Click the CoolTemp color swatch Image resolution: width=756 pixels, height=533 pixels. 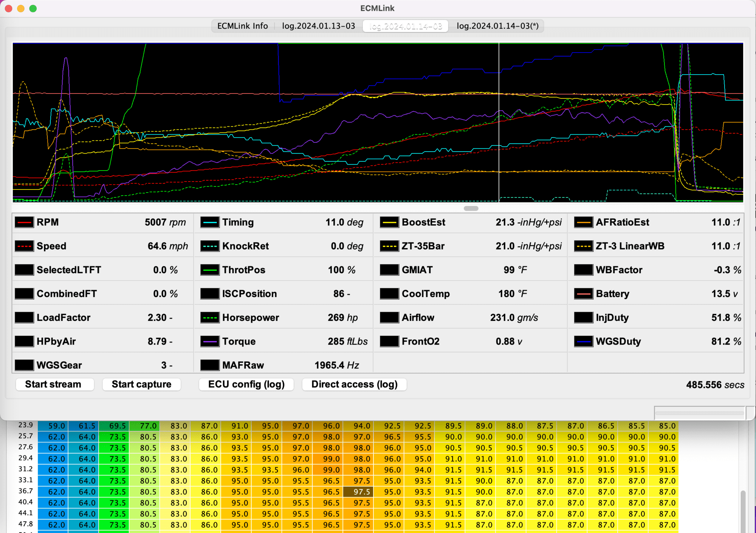(389, 294)
